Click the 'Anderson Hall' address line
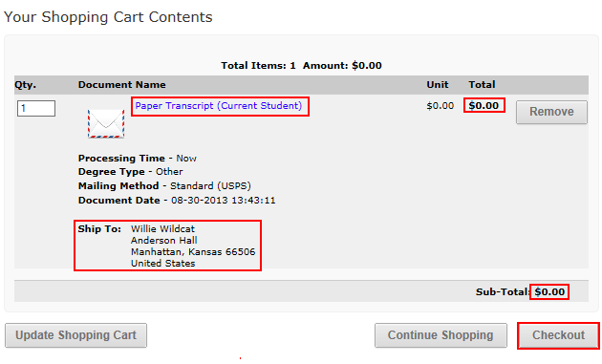 tap(164, 241)
